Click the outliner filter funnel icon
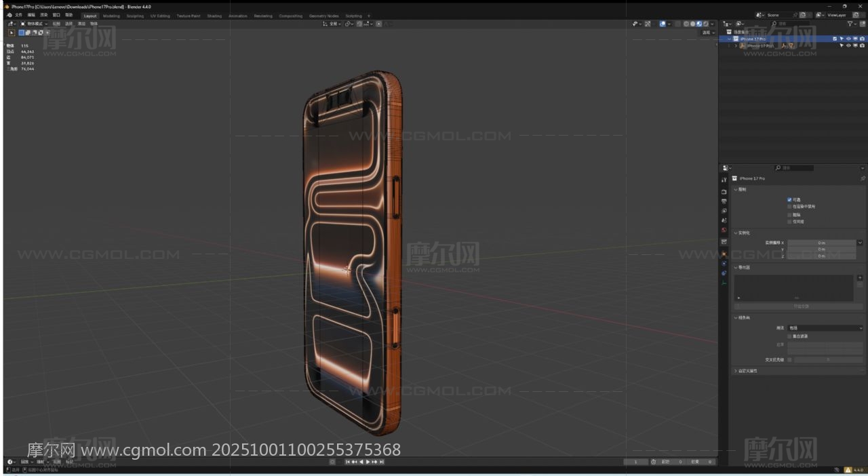This screenshot has width=868, height=476. click(850, 24)
